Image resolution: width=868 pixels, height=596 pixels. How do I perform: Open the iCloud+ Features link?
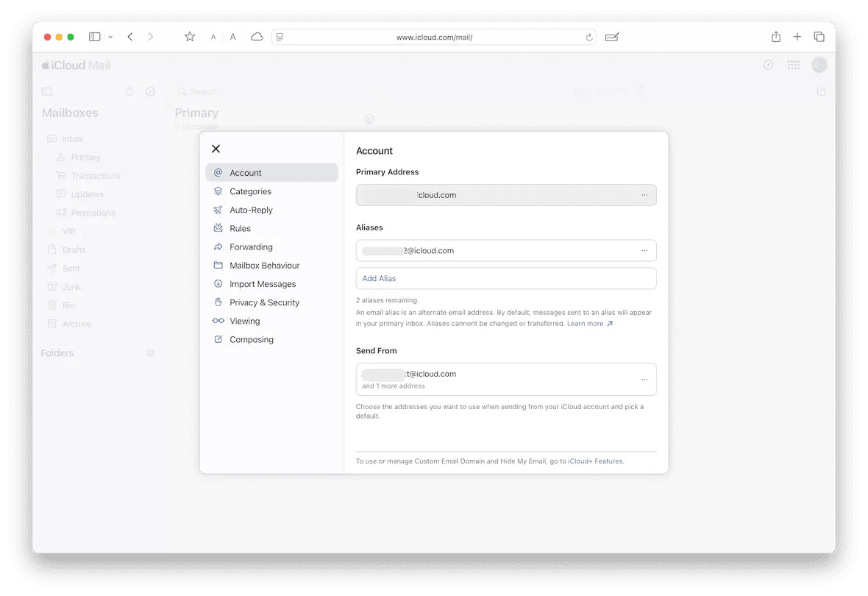[595, 461]
